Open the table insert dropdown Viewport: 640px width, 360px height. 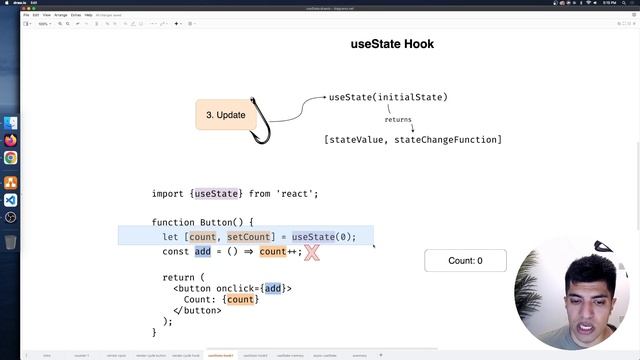(191, 24)
